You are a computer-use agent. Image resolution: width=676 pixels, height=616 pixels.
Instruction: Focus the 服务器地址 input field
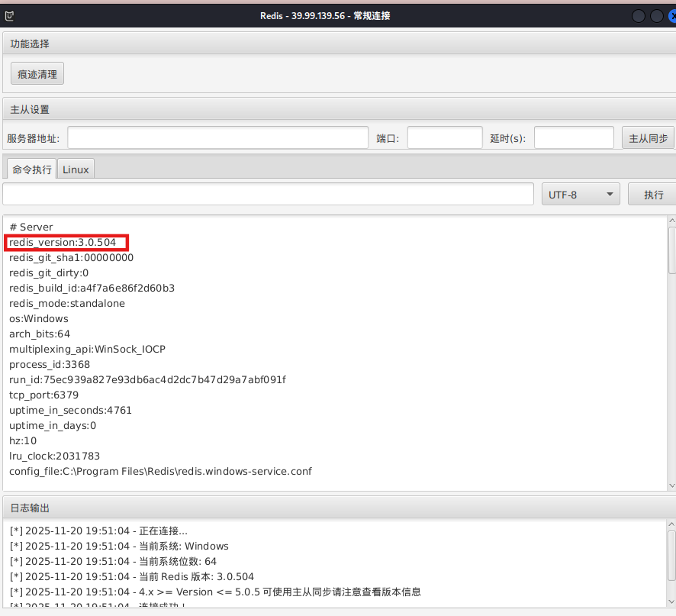tap(218, 138)
